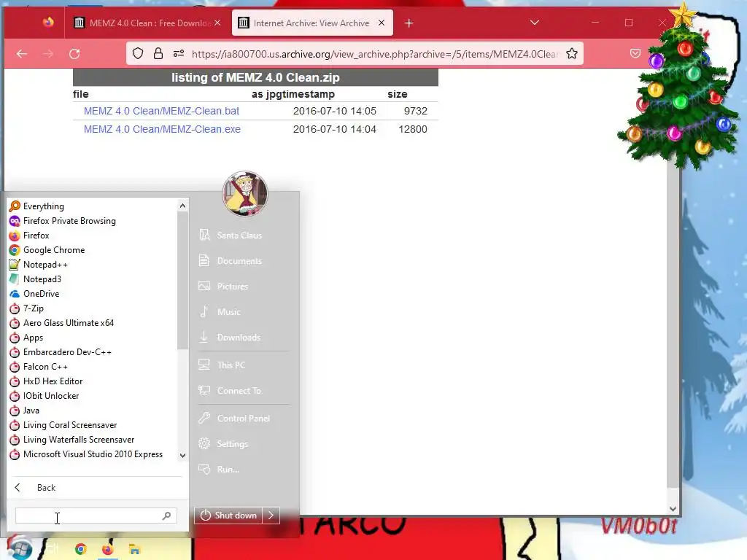Close the Internet Archive View Archive tab
The width and height of the screenshot is (747, 560).
click(382, 23)
